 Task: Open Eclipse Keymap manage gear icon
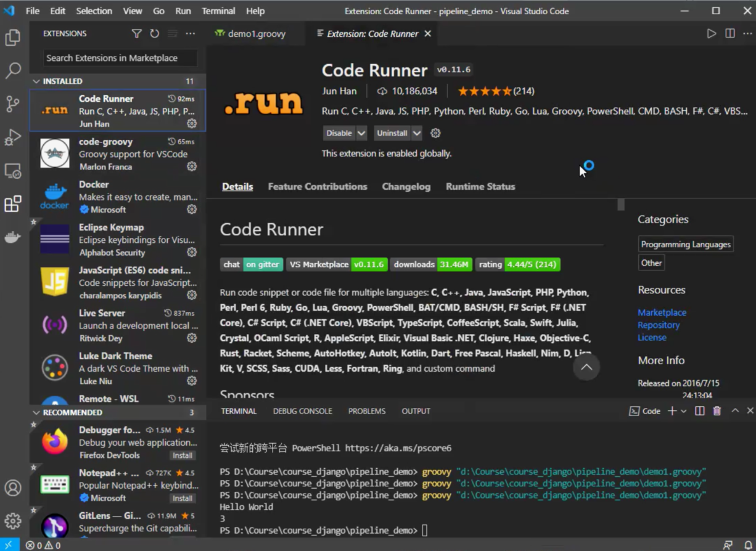(192, 252)
